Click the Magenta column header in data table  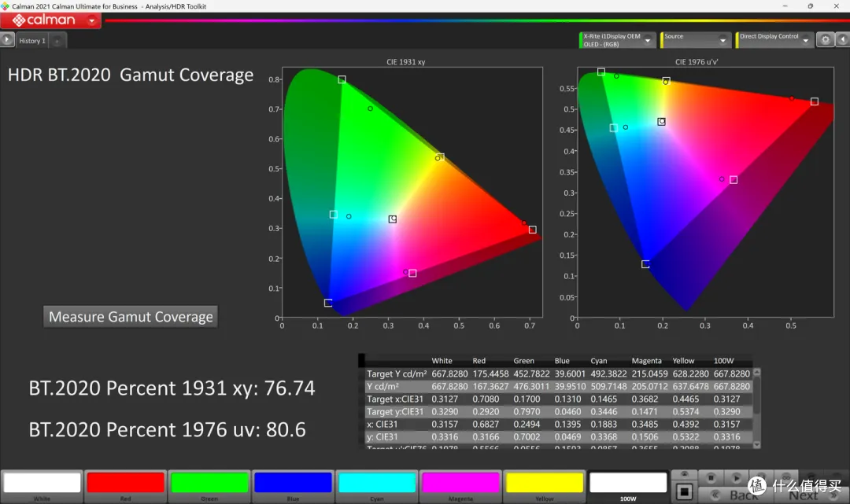[x=646, y=361]
